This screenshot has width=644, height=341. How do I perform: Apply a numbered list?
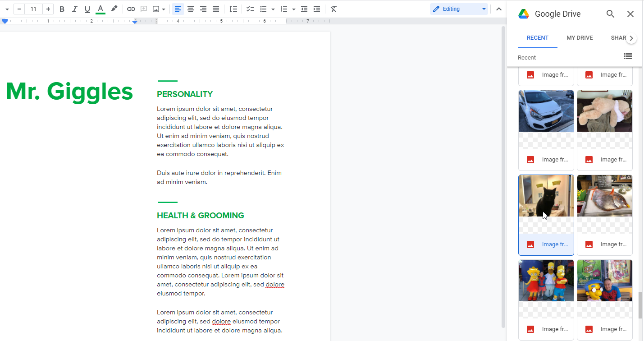[284, 9]
